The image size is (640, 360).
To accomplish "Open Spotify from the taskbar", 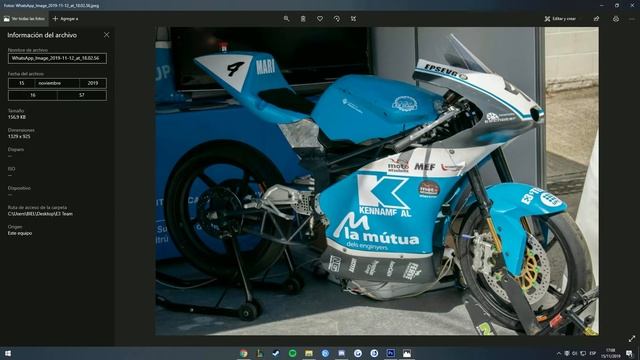I will click(293, 353).
